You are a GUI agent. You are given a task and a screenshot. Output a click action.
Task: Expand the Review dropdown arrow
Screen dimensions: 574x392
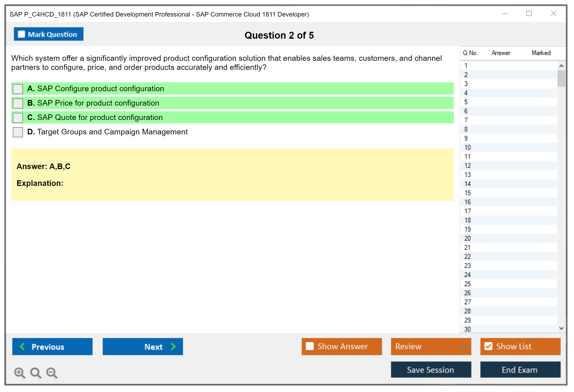(463, 346)
